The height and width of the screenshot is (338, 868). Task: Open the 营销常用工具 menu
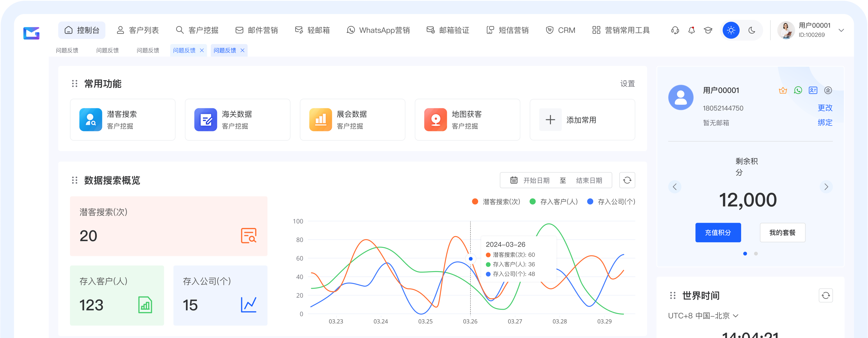(x=621, y=30)
